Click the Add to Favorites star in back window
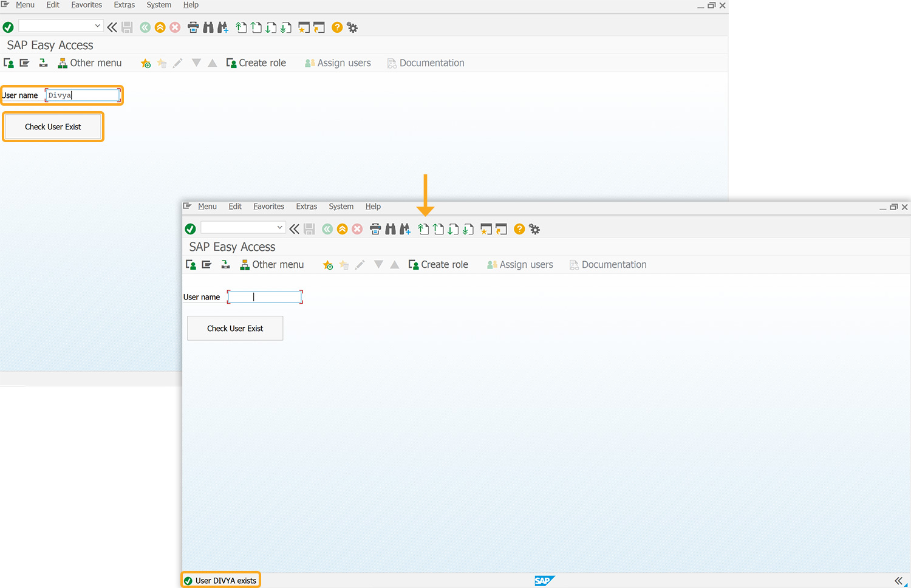 point(146,63)
